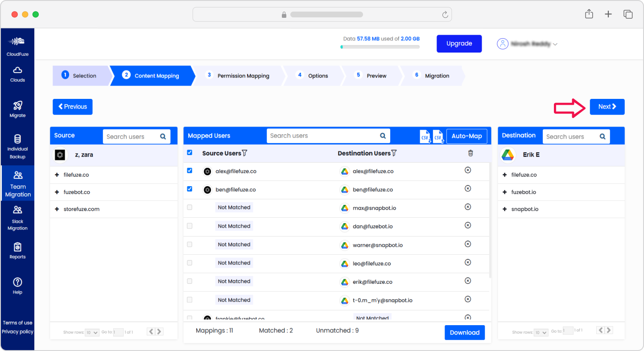644x351 pixels.
Task: Open Individual Backup in sidebar
Action: click(17, 147)
